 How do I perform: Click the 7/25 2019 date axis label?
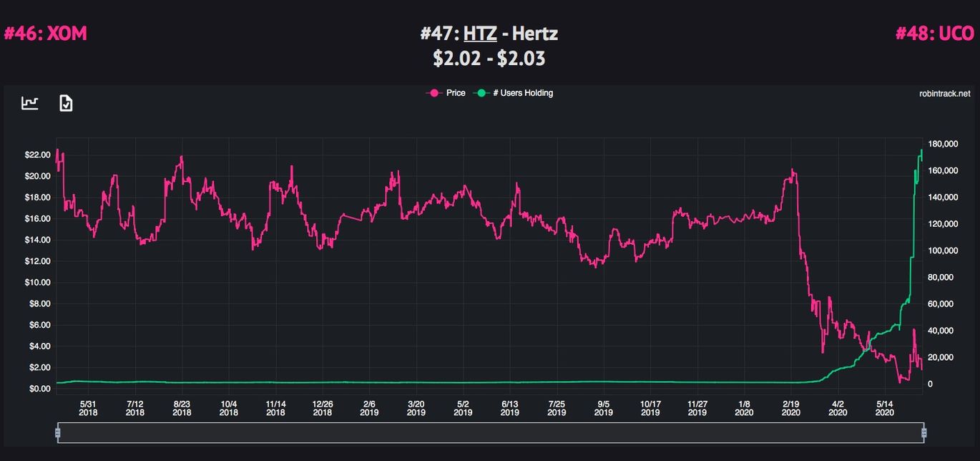557,408
